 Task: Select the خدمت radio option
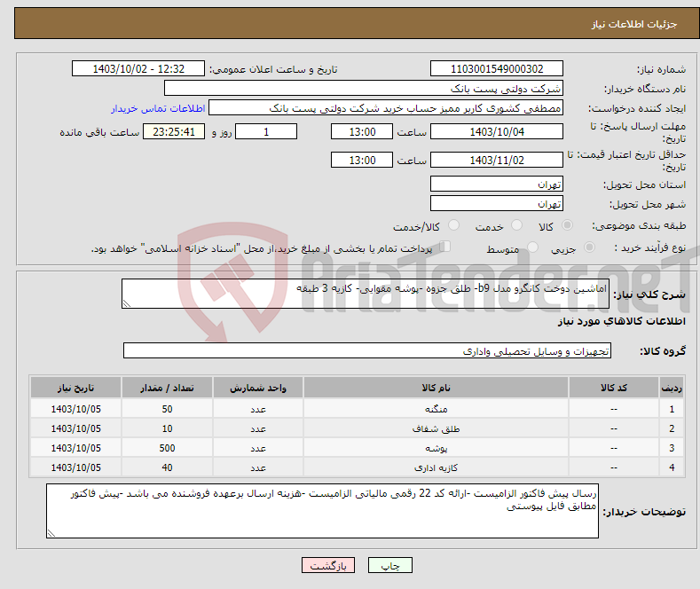pyautogui.click(x=517, y=226)
